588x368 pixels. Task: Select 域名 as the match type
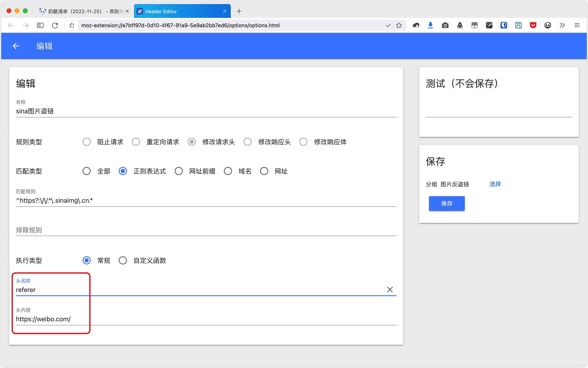click(228, 171)
